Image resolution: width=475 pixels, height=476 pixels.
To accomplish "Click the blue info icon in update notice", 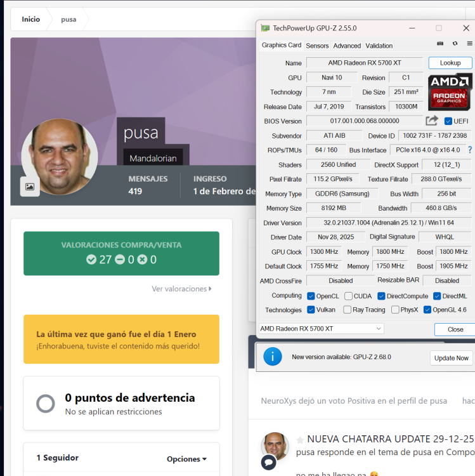I will [x=273, y=357].
